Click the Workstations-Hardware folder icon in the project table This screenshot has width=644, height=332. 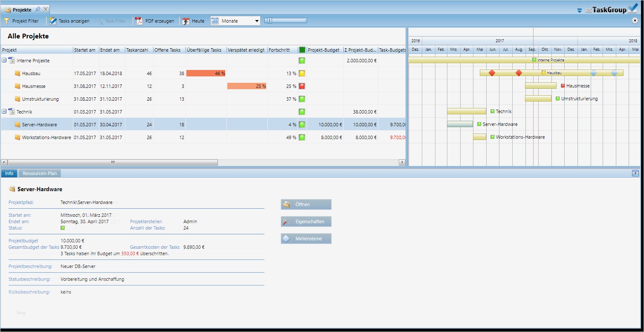(x=17, y=137)
